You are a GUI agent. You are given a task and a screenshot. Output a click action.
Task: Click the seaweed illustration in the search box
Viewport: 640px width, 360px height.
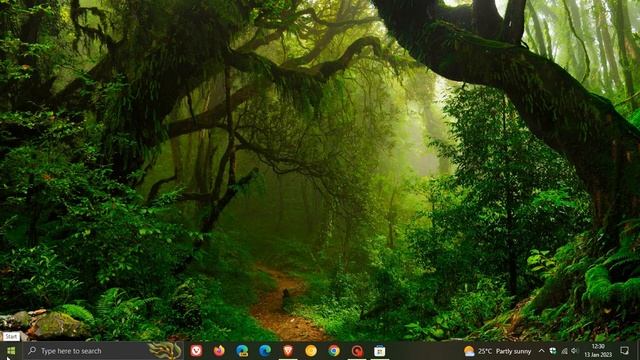[164, 351]
